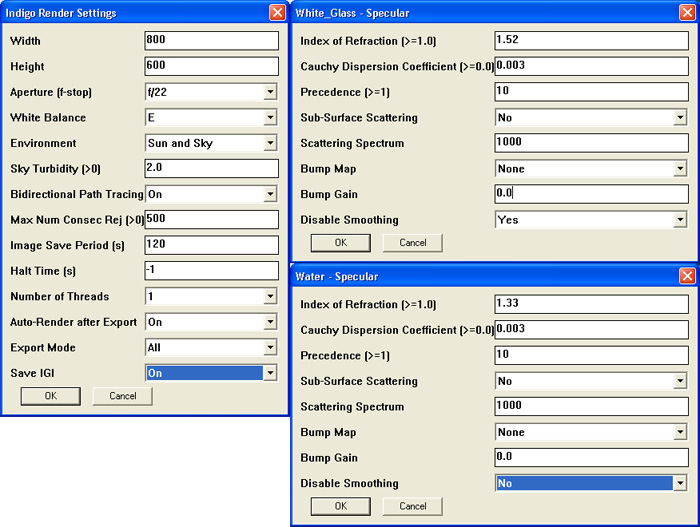Image resolution: width=700 pixels, height=527 pixels.
Task: Cancel the White_Glass Specular dialog
Action: point(413,243)
